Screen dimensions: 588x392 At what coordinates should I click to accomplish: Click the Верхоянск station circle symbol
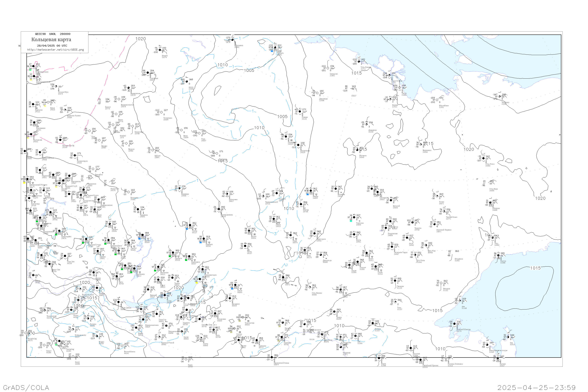click(420, 144)
